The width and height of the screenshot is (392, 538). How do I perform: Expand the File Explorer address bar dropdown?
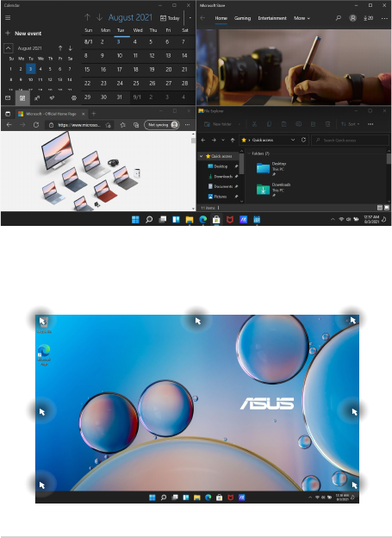pos(293,140)
